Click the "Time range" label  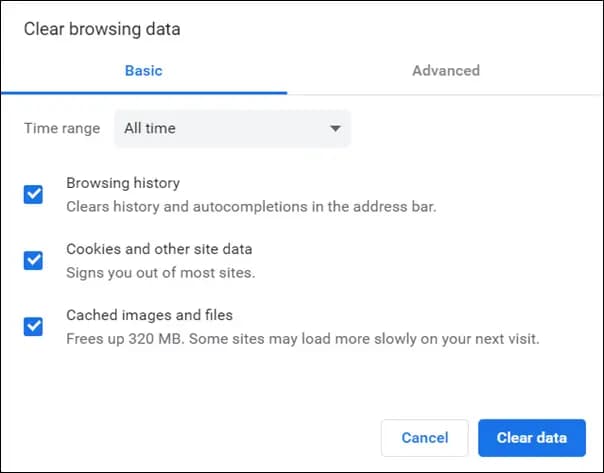click(x=62, y=128)
